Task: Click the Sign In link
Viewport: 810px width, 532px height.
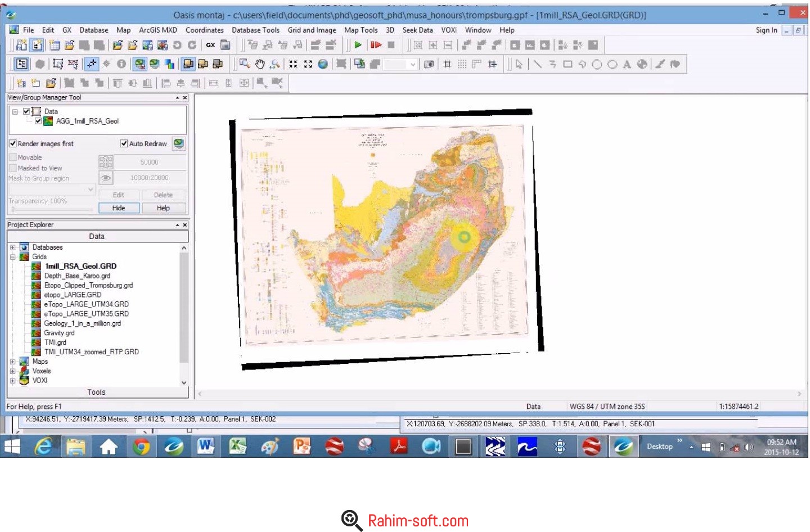Action: (x=767, y=30)
